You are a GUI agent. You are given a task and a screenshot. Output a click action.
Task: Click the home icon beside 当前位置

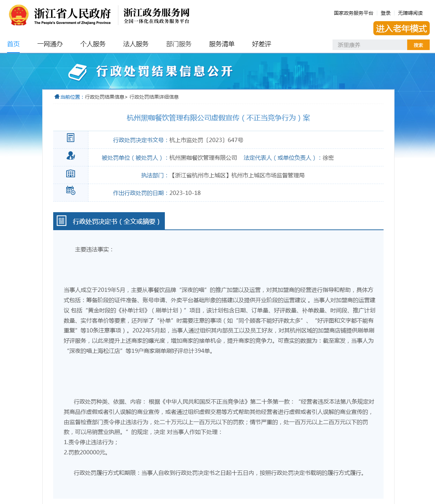point(57,97)
